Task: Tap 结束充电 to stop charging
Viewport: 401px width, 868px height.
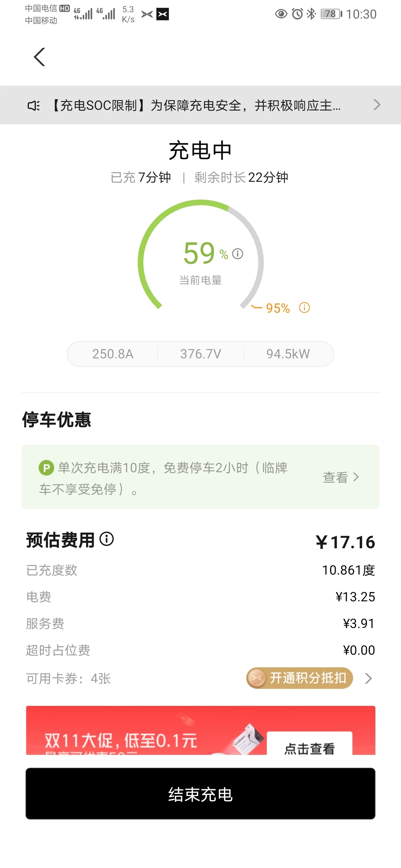Action: click(200, 793)
